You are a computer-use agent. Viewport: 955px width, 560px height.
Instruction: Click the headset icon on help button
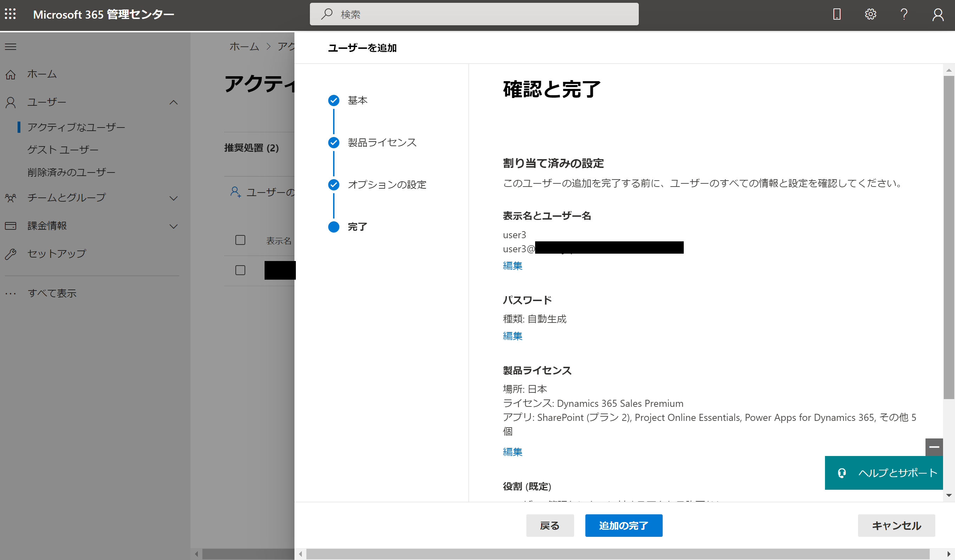pyautogui.click(x=842, y=473)
